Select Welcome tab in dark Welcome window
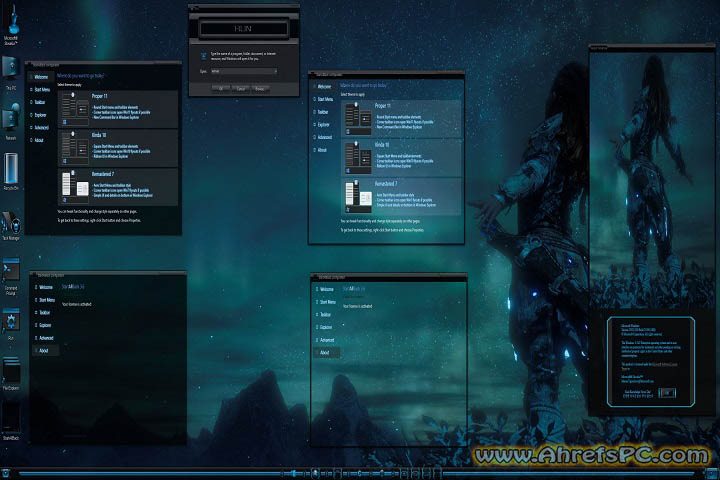Viewport: 720px width, 480px height. coord(41,77)
